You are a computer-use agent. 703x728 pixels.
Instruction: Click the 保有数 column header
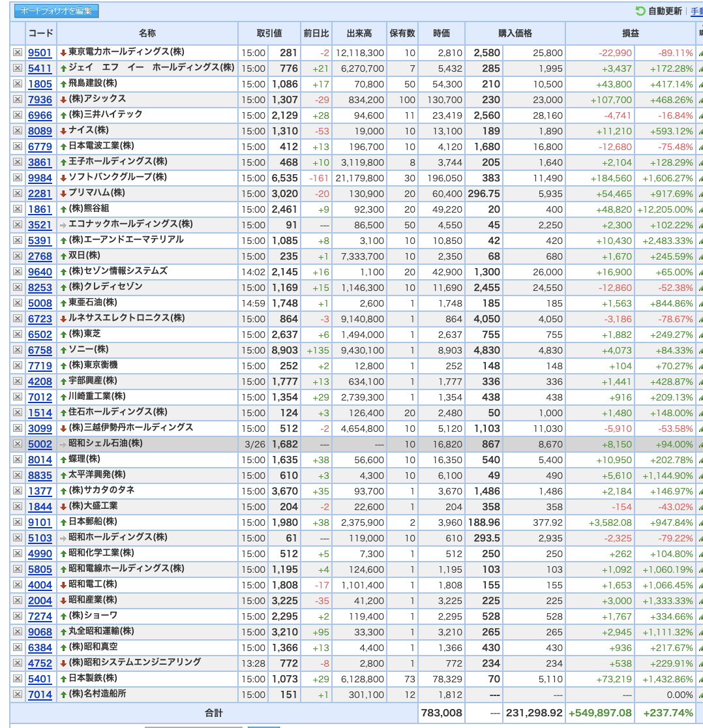coord(402,33)
